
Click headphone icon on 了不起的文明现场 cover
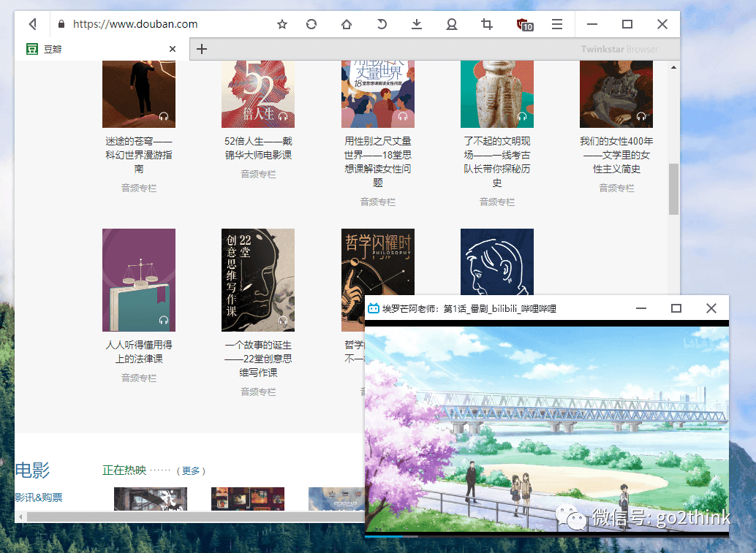[522, 116]
